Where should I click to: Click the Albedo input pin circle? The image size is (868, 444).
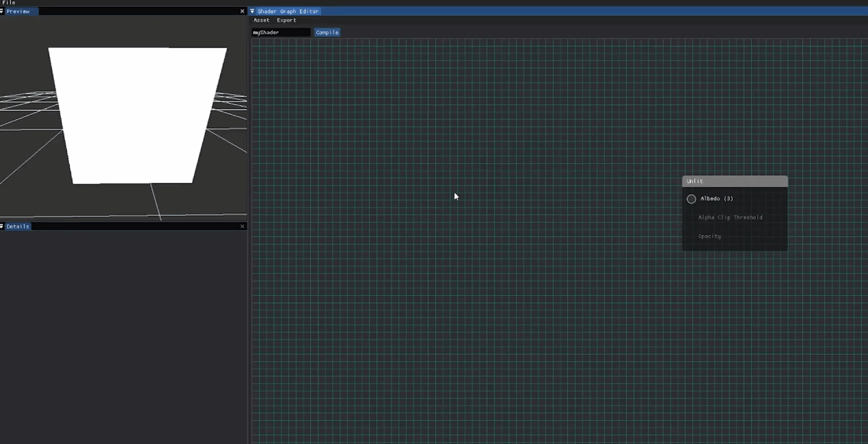(x=691, y=199)
